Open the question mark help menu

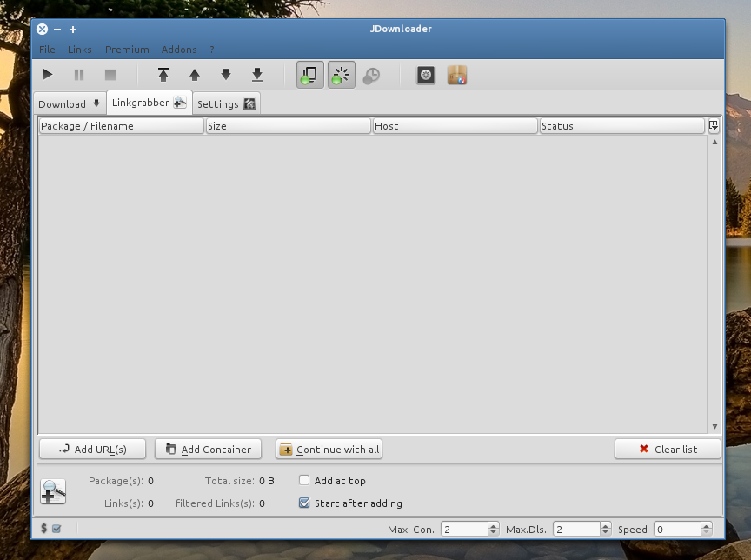pos(212,50)
